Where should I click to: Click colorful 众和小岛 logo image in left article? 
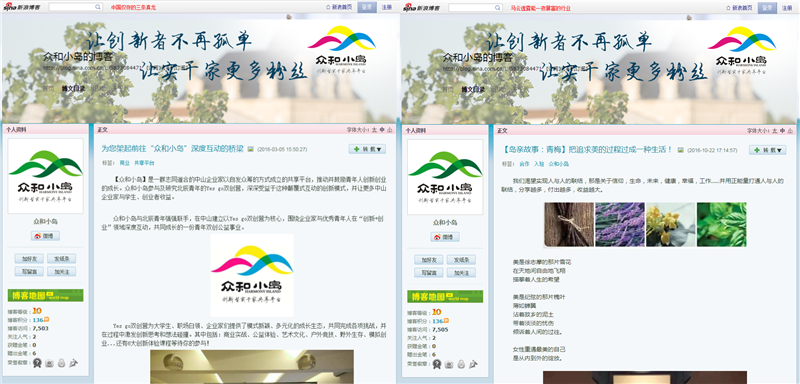coord(252,275)
